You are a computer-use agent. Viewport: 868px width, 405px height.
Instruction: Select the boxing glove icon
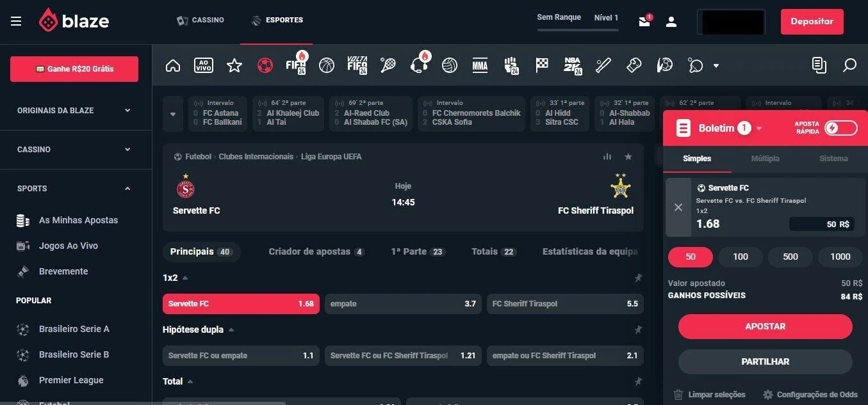click(634, 65)
